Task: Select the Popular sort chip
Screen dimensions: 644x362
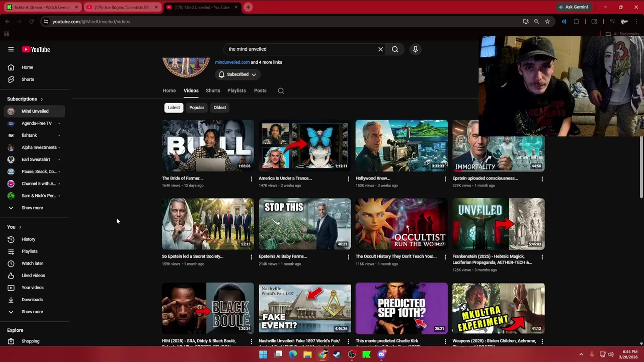Action: [197, 108]
